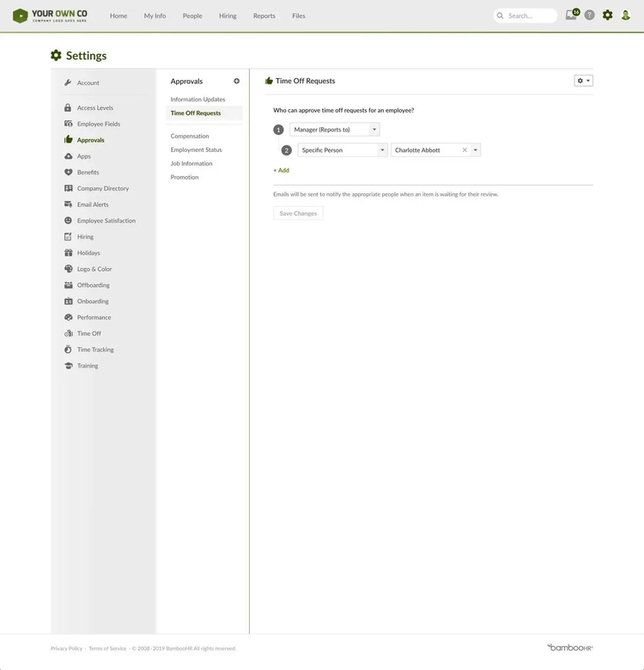Open the user profile avatar icon
Viewport: 644px width, 670px height.
626,15
